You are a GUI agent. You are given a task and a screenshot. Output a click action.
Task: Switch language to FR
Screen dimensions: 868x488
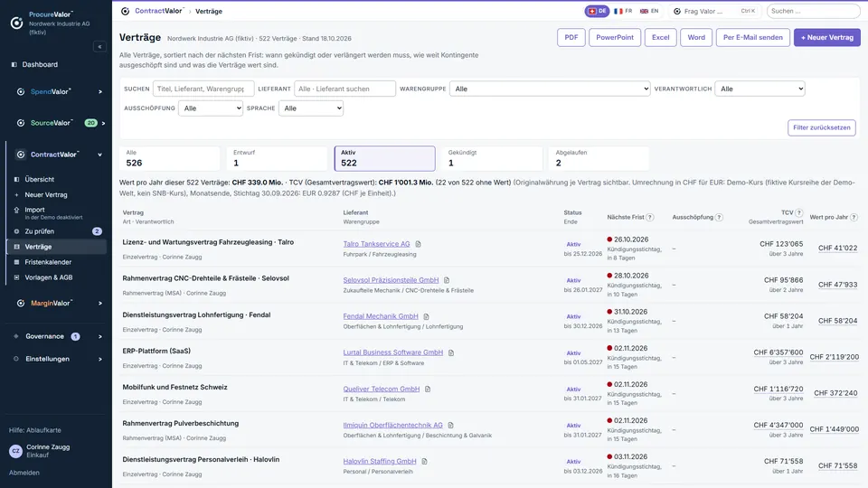pyautogui.click(x=623, y=11)
